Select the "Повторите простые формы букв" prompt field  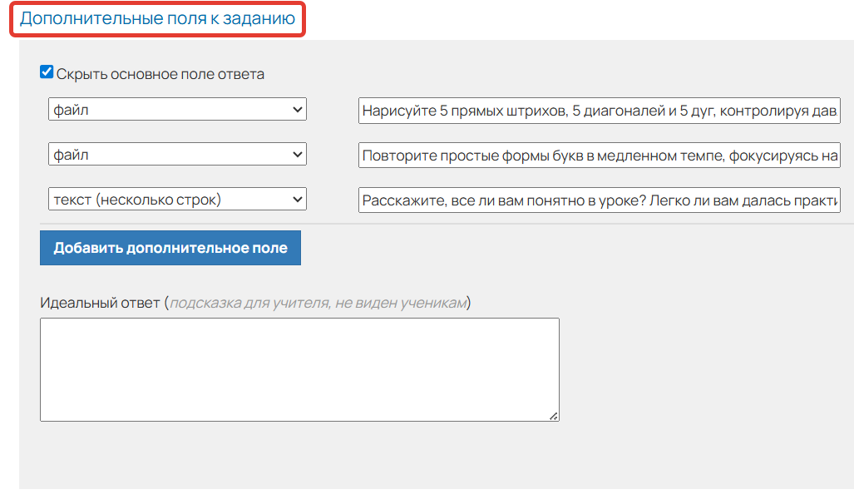pyautogui.click(x=599, y=154)
